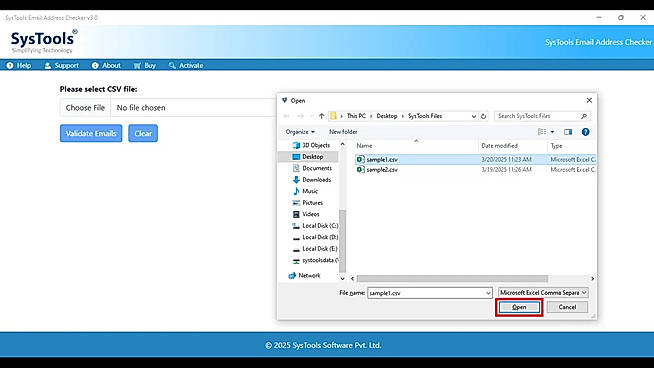
Task: Click the Choose File button
Action: click(85, 108)
